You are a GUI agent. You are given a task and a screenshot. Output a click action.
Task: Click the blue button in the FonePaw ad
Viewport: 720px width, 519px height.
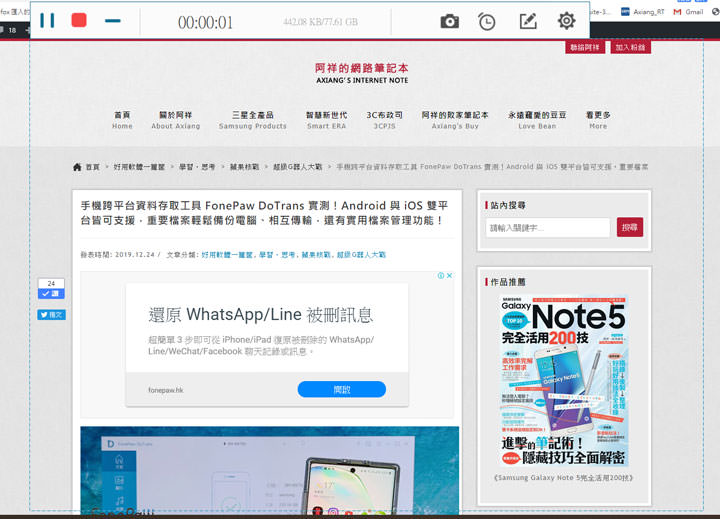[342, 389]
